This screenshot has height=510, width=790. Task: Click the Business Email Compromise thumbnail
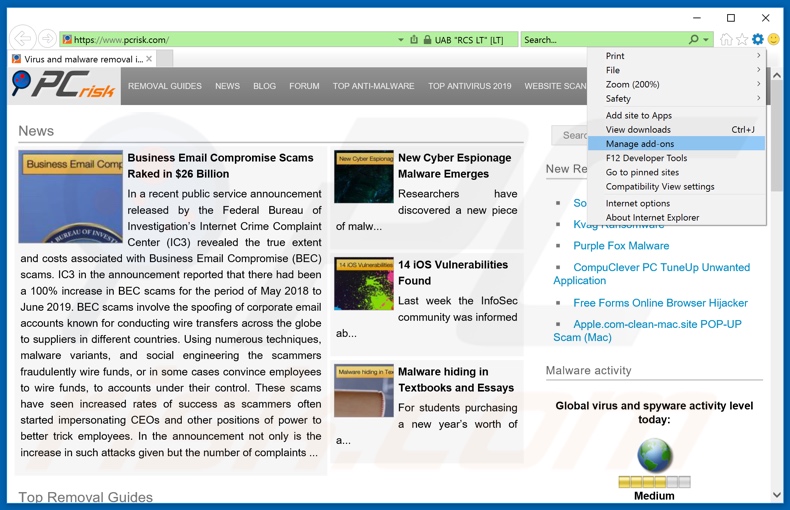[x=71, y=197]
